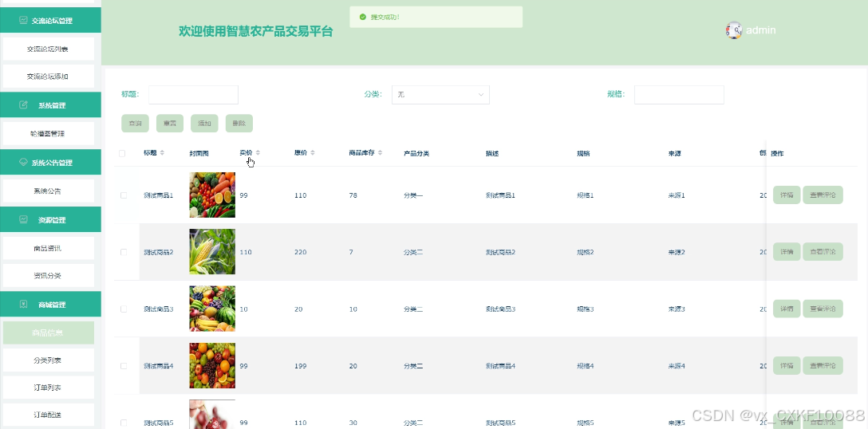Open 交流论坛列表 in the sidebar

(49, 49)
